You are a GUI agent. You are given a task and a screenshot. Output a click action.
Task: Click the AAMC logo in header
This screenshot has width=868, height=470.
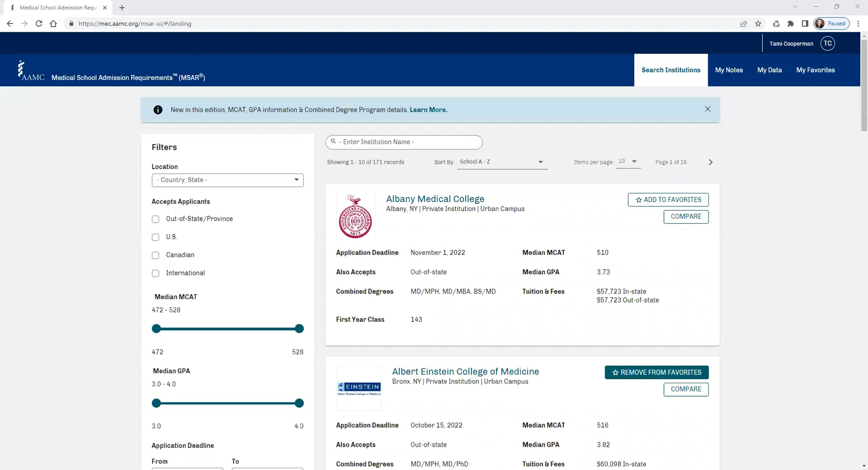[31, 70]
